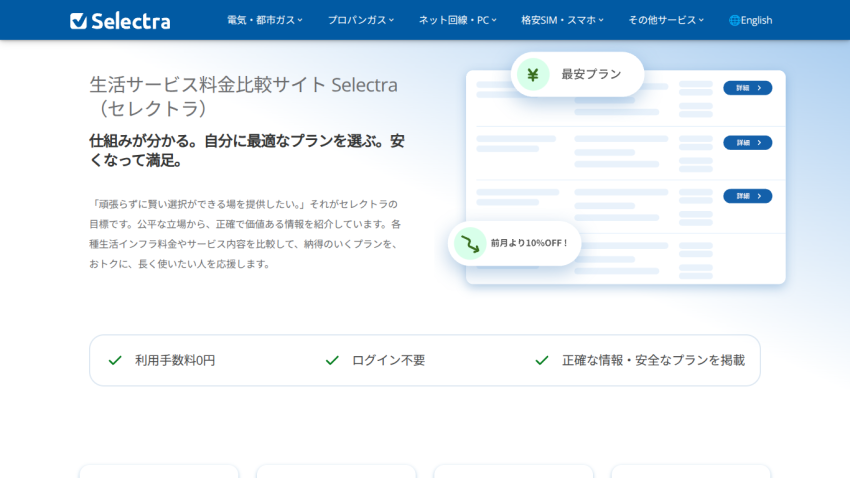The image size is (850, 478).
Task: Click check beside 正確な情報・安全なプランを掲載
Action: click(x=542, y=360)
